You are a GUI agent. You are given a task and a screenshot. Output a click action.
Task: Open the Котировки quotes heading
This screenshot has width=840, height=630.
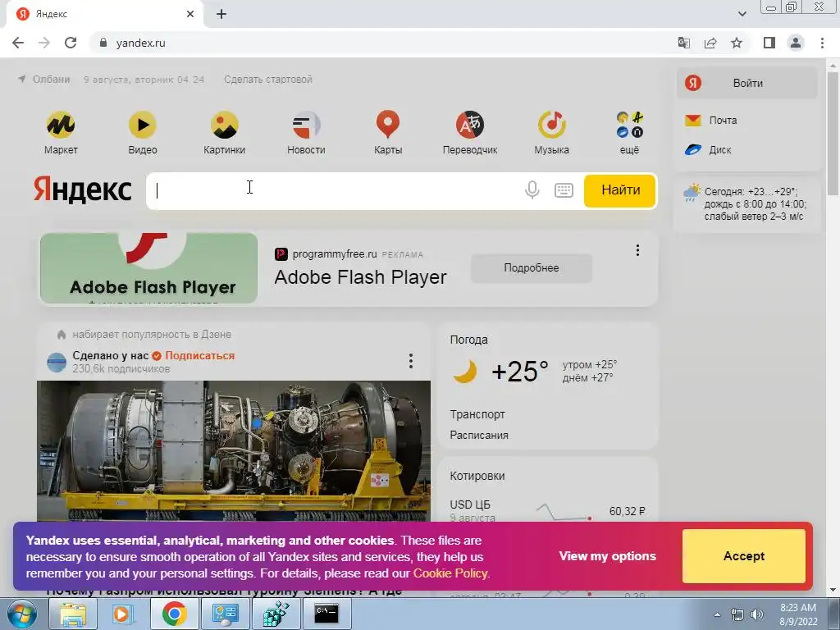[477, 476]
